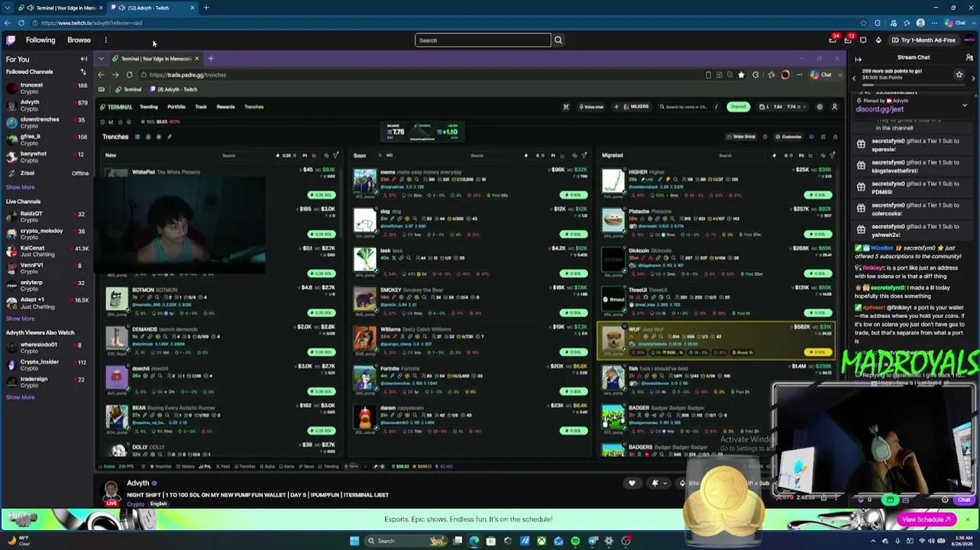Image resolution: width=980 pixels, height=550 pixels.
Task: Open the Xbox app from the taskbar
Action: pos(542,541)
